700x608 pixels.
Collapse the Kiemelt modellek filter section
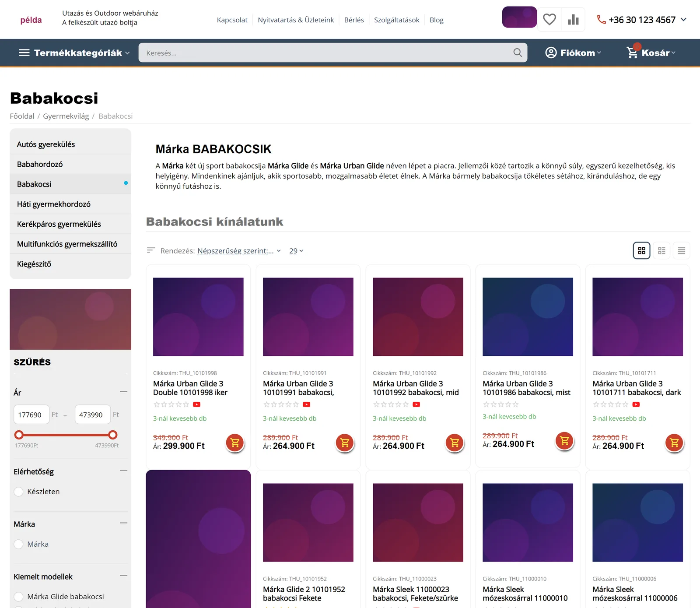tap(124, 576)
